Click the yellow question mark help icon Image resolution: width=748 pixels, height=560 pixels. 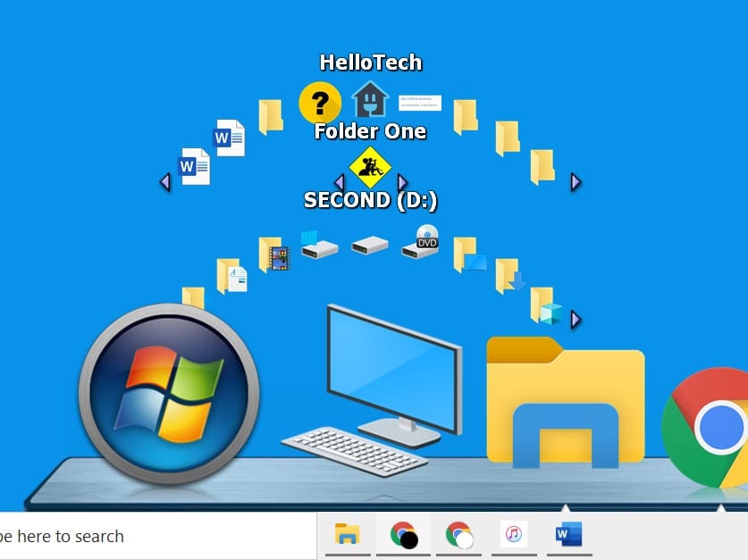319,102
